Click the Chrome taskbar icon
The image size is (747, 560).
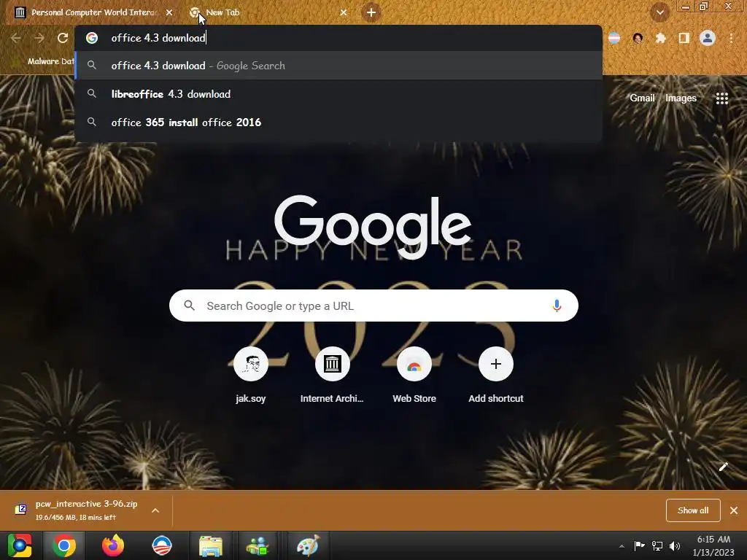click(64, 545)
